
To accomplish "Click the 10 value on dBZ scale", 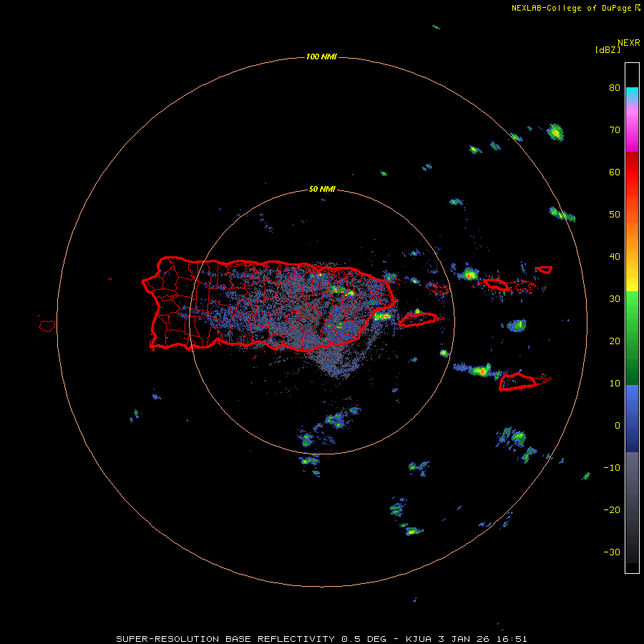I will (x=615, y=384).
